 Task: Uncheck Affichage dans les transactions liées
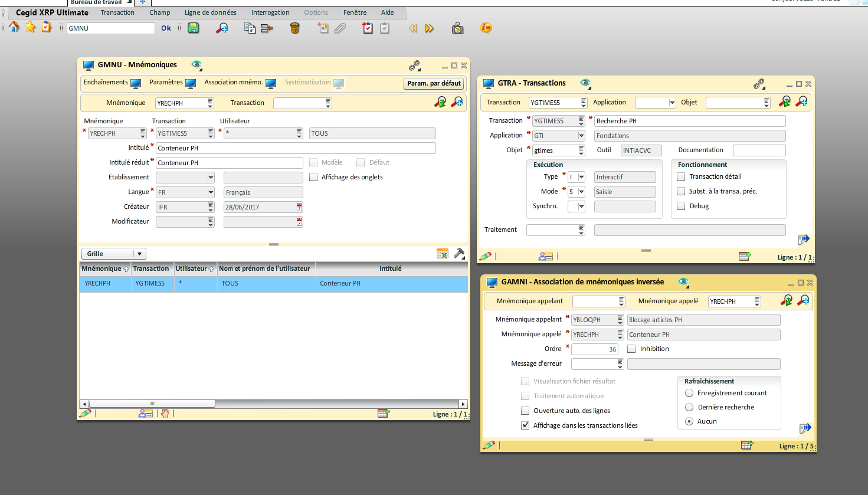click(x=525, y=425)
